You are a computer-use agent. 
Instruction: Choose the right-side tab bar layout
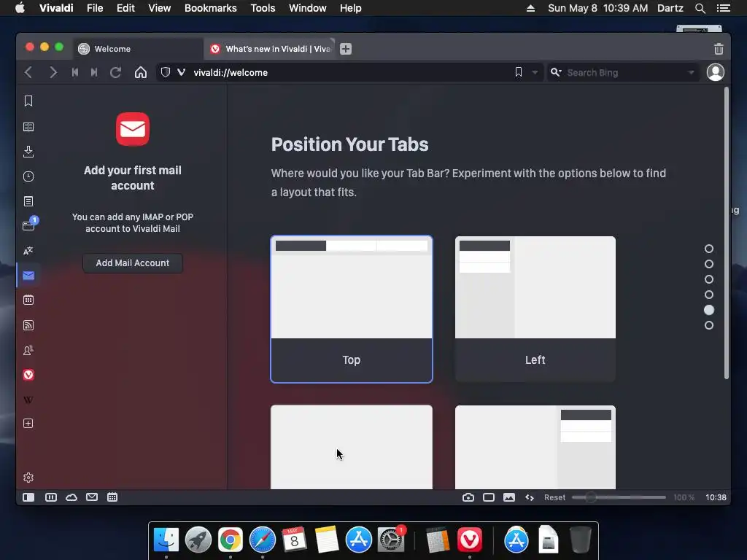[535, 447]
